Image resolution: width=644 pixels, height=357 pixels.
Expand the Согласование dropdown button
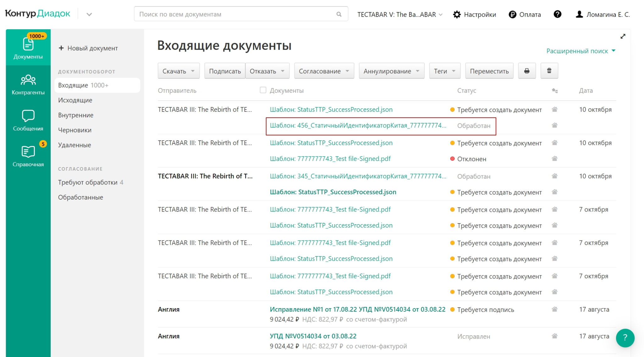(x=324, y=71)
